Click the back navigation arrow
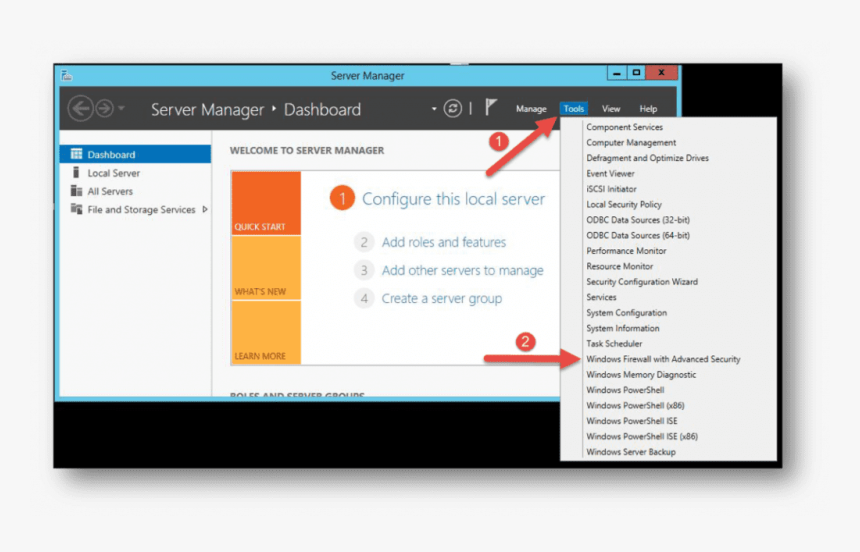 point(80,109)
